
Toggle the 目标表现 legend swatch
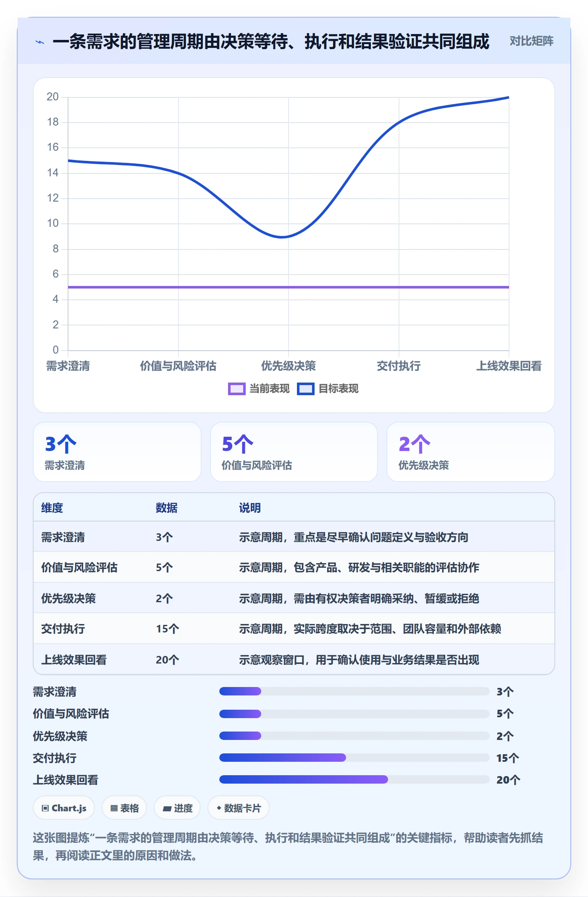[x=305, y=389]
